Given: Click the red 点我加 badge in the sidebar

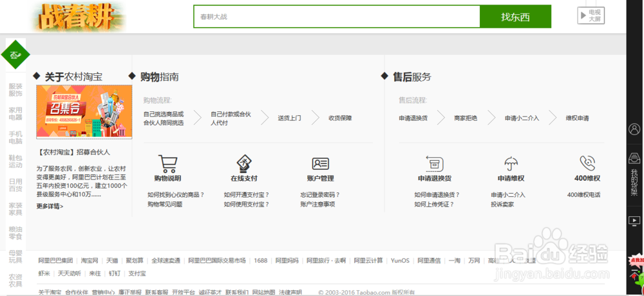Looking at the screenshot, I should click(636, 260).
